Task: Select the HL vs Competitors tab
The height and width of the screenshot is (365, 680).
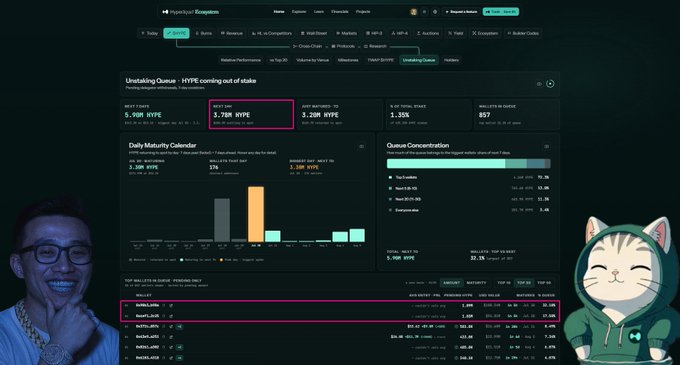Action: coord(271,33)
